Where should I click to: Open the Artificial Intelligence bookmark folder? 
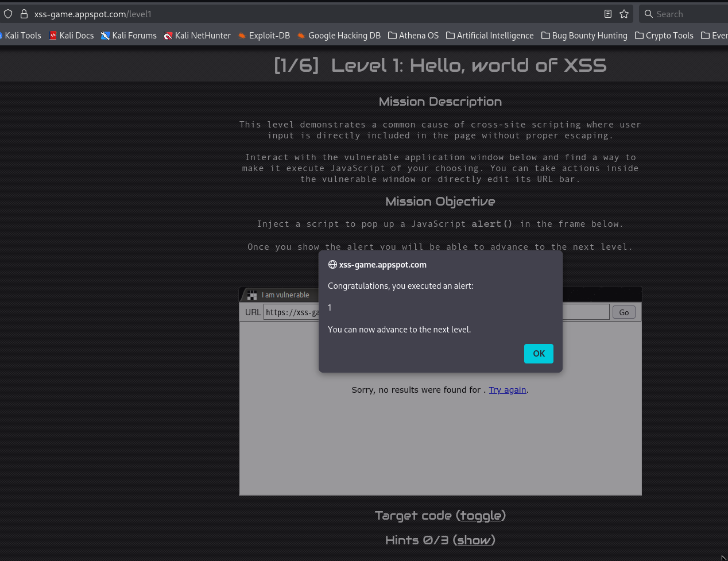[x=490, y=36]
